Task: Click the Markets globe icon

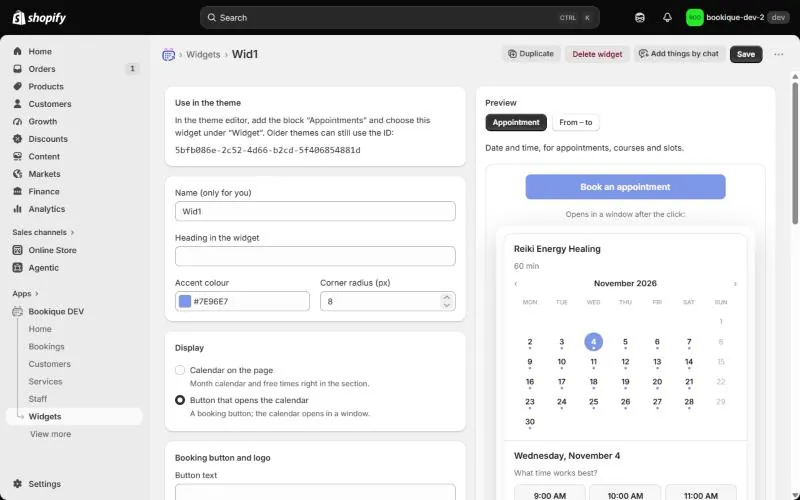Action: point(18,174)
